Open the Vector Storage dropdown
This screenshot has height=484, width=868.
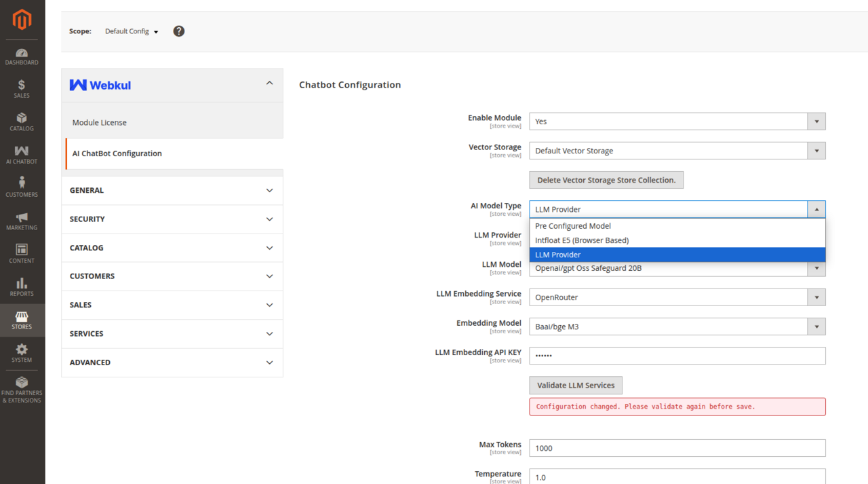[x=677, y=151]
